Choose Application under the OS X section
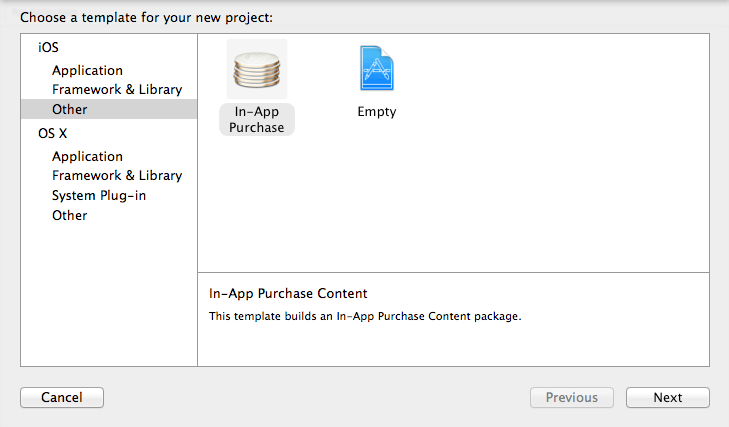Screen dimensions: 729x427 click(x=87, y=157)
